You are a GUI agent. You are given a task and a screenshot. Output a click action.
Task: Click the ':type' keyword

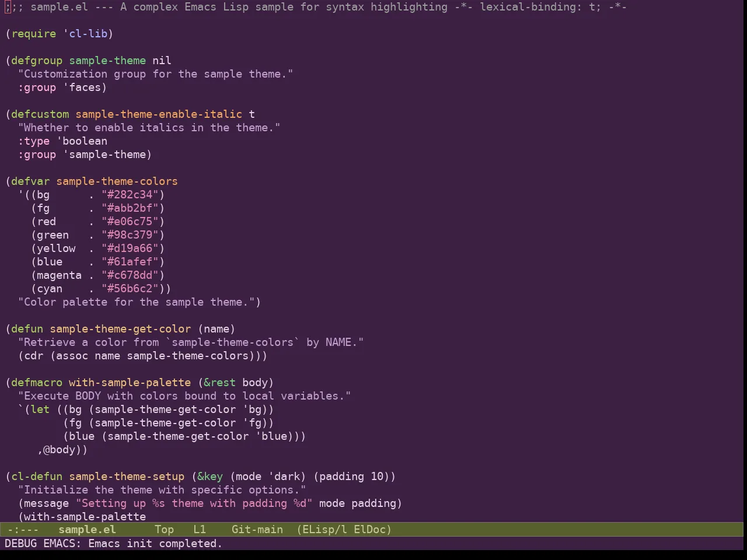[x=34, y=141]
